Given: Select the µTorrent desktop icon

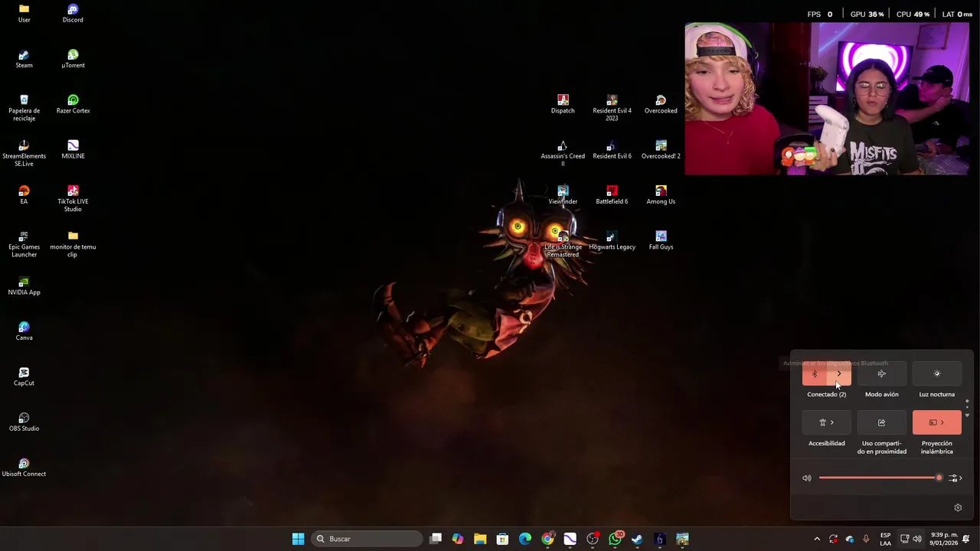Looking at the screenshot, I should click(73, 59).
